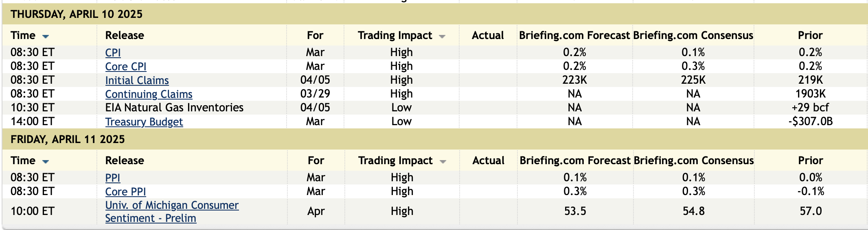
Task: View the Continuing Claims release details
Action: click(x=149, y=94)
